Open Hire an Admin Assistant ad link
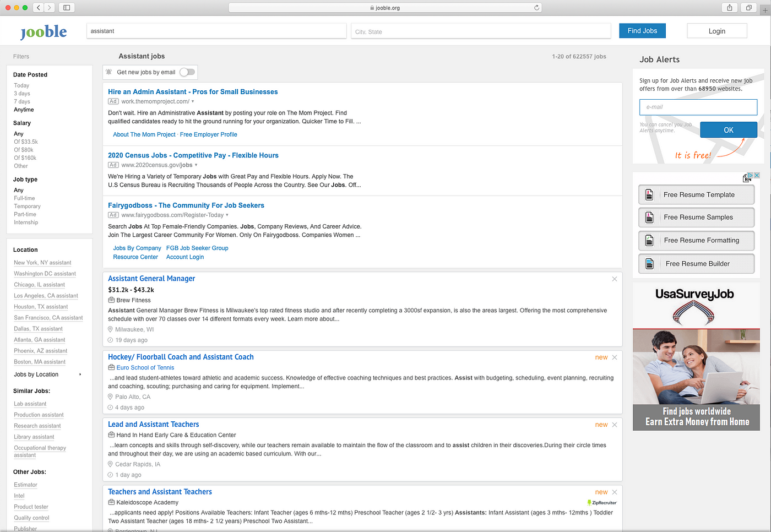Screen dimensions: 771x532 tap(193, 92)
